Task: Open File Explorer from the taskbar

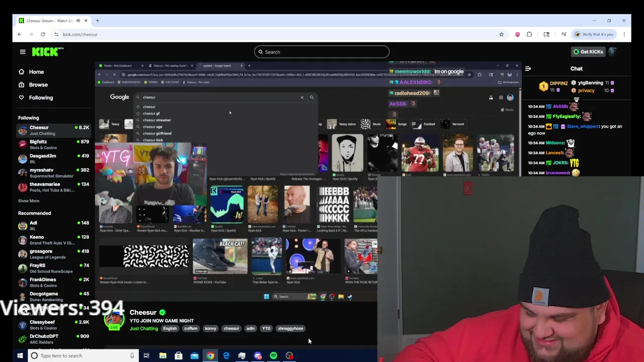Action: click(163, 355)
